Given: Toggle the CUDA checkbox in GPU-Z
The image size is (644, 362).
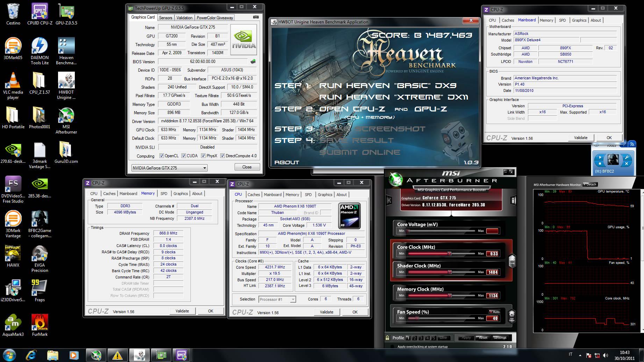Looking at the screenshot, I should coord(184,156).
